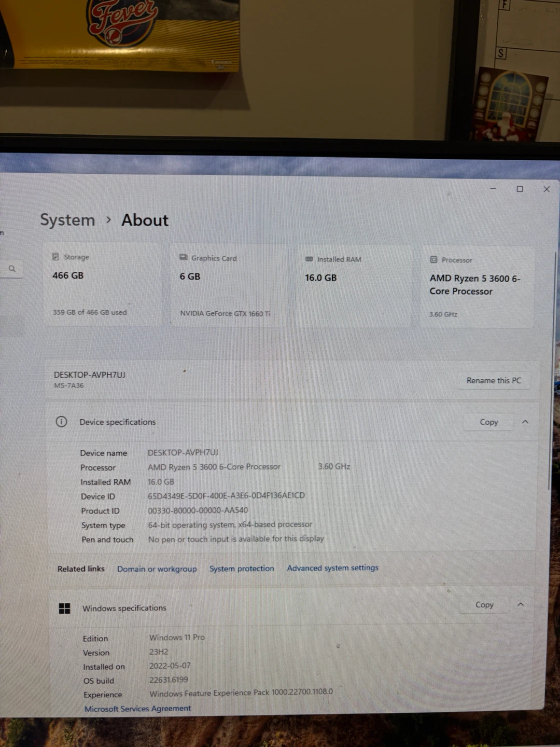
Task: Select the Product ID 00330-80000-00000-AA540
Action: tap(198, 510)
